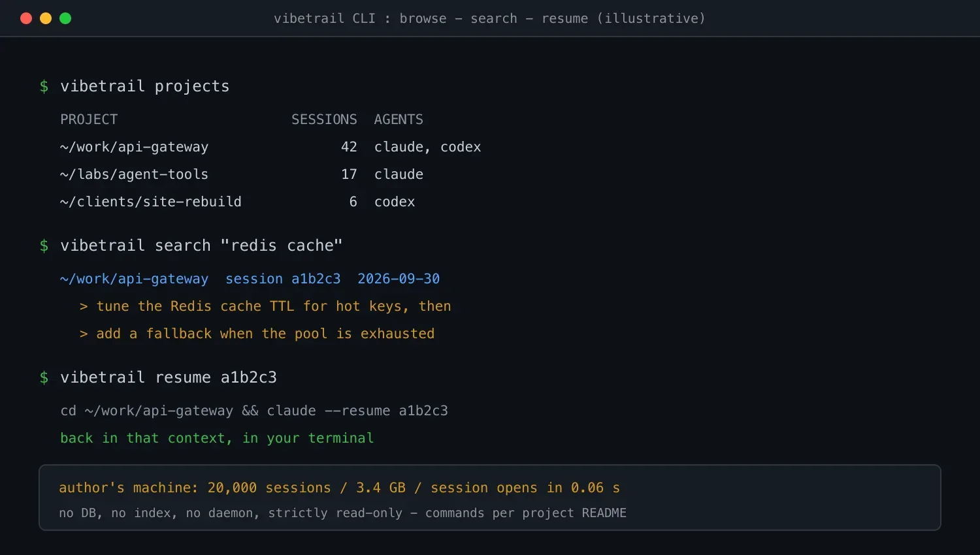The image size is (980, 555).
Task: Click the agents value 'claude, codex'
Action: [427, 147]
